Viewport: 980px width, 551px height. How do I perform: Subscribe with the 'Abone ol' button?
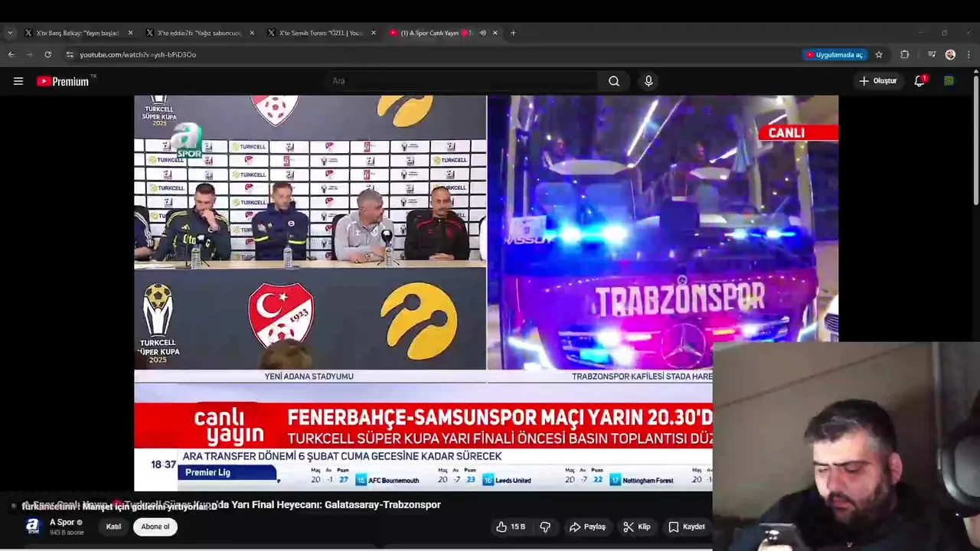(x=155, y=527)
